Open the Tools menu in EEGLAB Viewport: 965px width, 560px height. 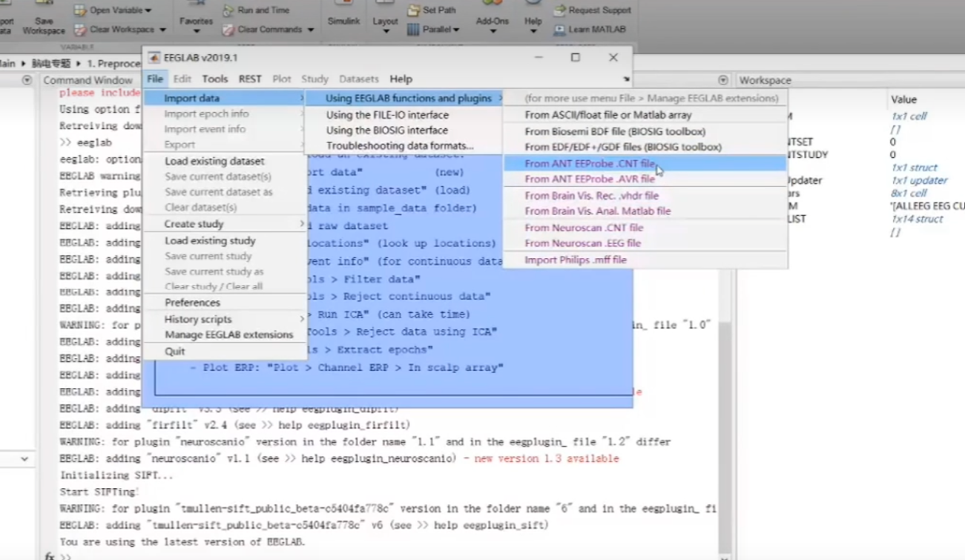[x=215, y=79]
